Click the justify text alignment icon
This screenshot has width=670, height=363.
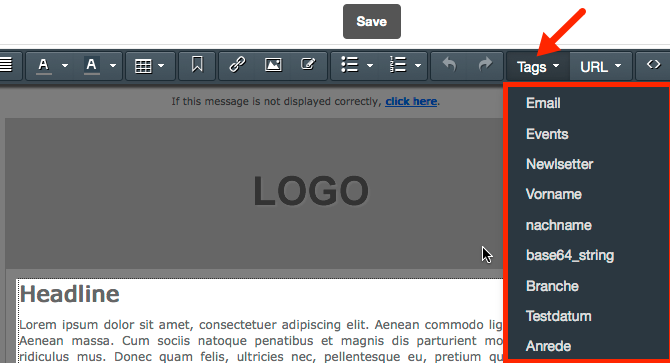click(6, 65)
